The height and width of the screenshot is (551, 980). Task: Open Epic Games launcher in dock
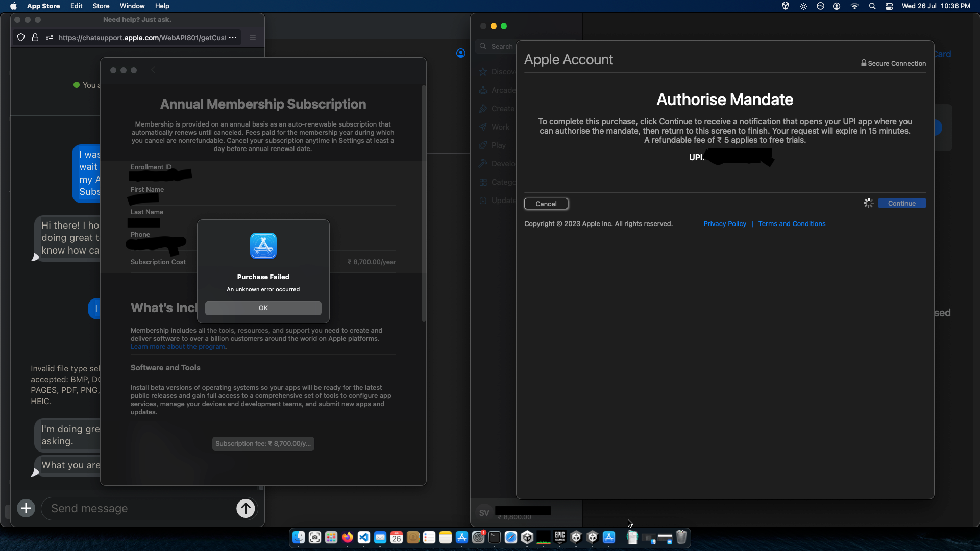560,537
